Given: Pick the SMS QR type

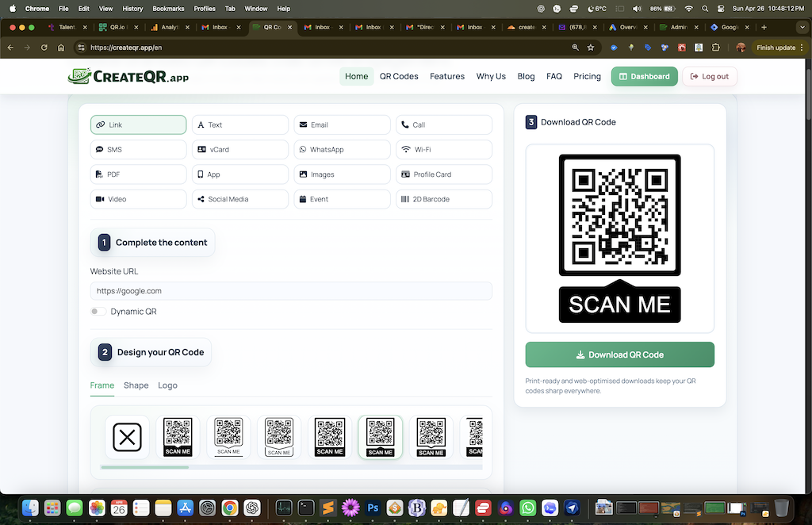Looking at the screenshot, I should click(138, 150).
